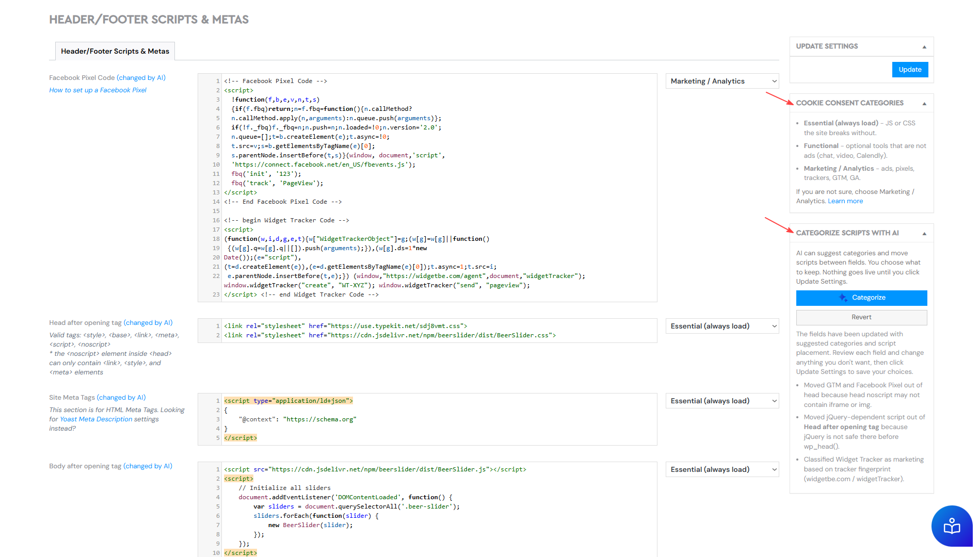Click into the Body after opening tag editor
Viewport: 980px width, 557px height.
[427, 510]
